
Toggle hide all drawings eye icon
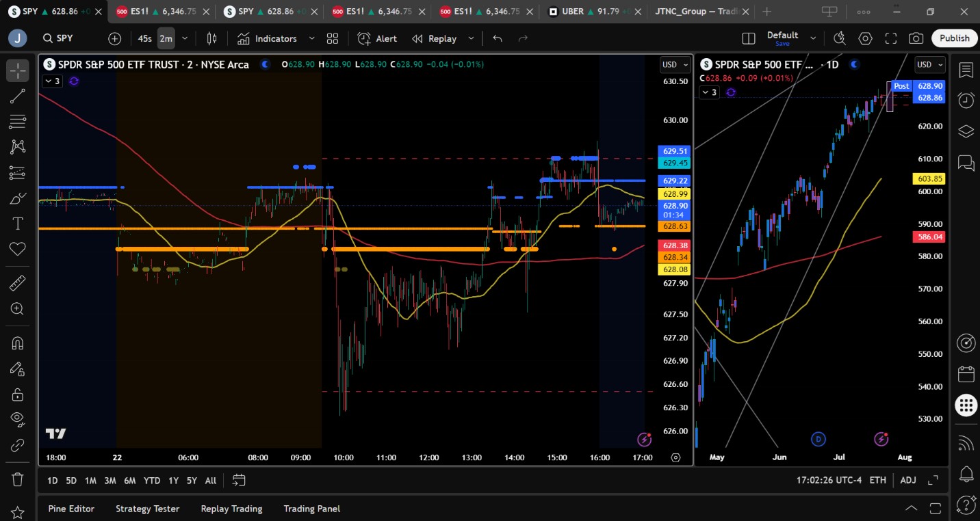18,419
